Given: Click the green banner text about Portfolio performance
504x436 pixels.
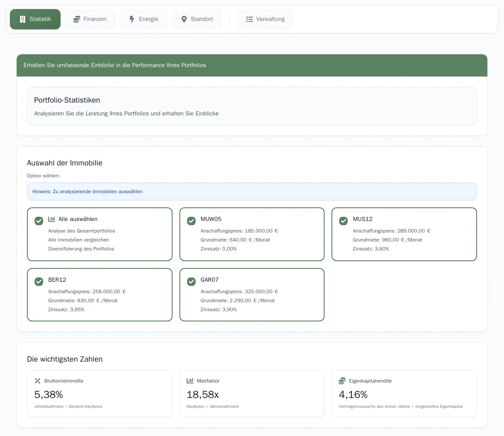Looking at the screenshot, I should [115, 65].
